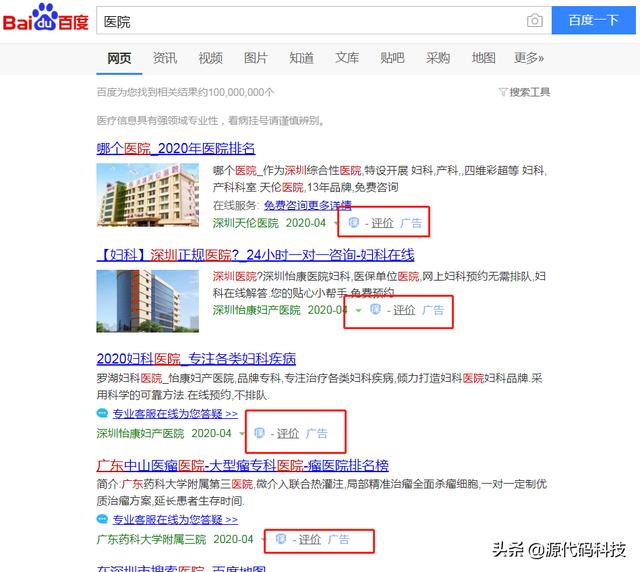Click 专业客服在线为您答疑 under 广东中山医瘤医院
This screenshot has height=572, width=640.
[x=175, y=519]
